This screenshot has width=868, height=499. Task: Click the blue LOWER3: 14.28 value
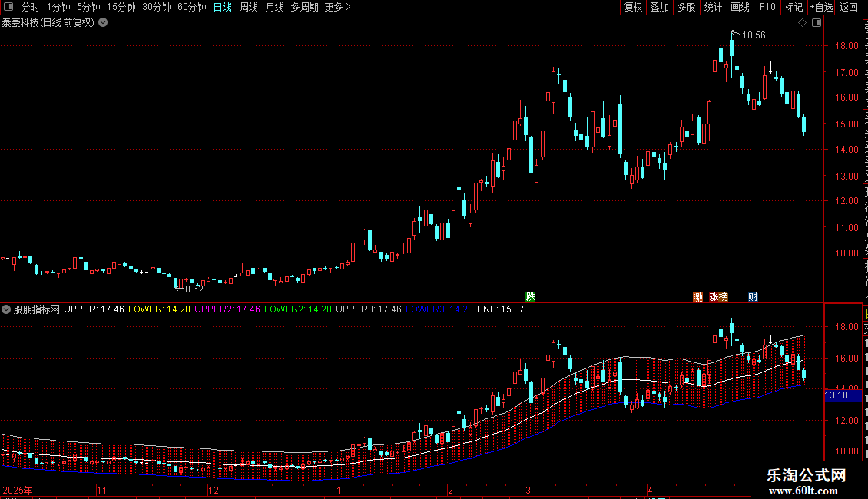click(439, 309)
